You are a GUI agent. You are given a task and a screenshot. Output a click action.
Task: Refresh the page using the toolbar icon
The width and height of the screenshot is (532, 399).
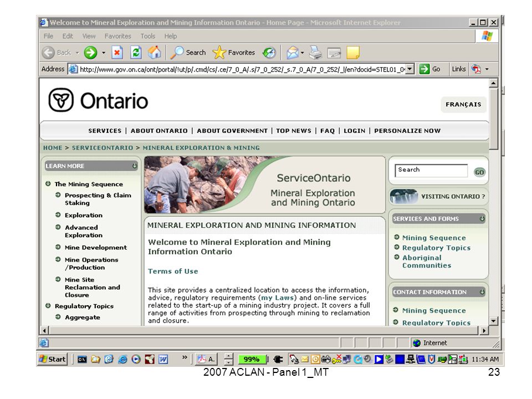[x=136, y=53]
